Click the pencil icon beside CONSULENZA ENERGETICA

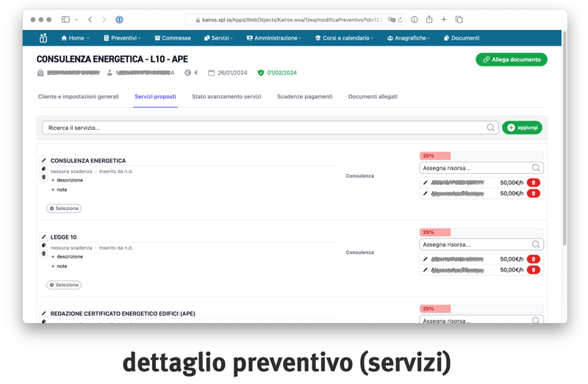(x=44, y=161)
